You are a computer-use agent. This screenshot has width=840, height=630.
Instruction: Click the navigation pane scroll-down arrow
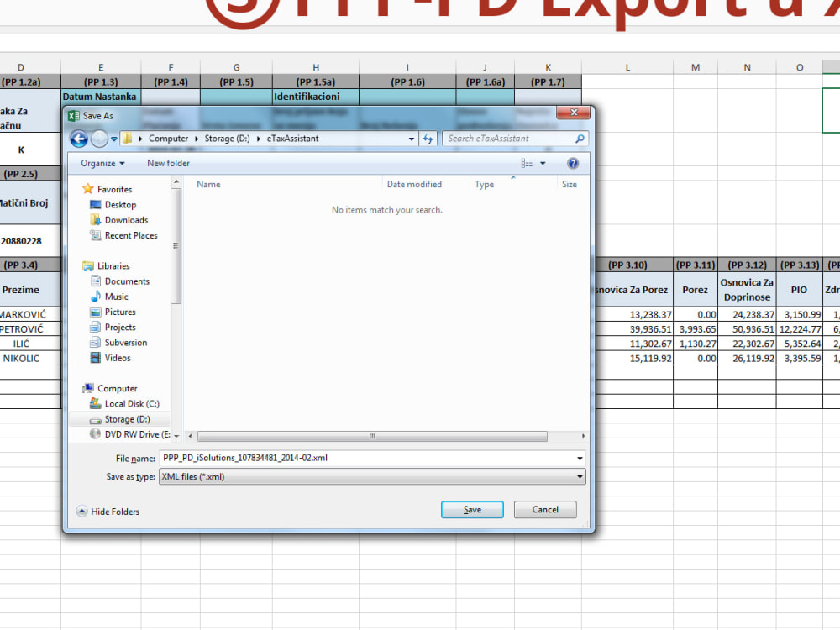click(x=176, y=436)
